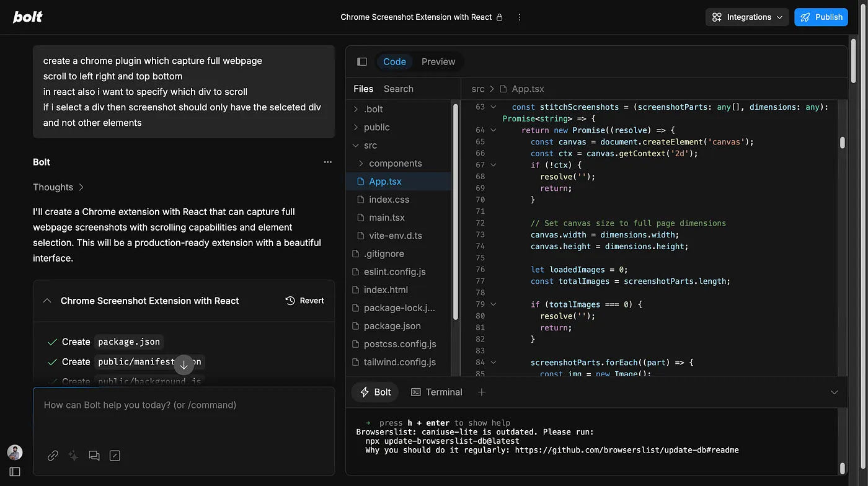Click the Publish button
This screenshot has height=486, width=868.
click(821, 17)
